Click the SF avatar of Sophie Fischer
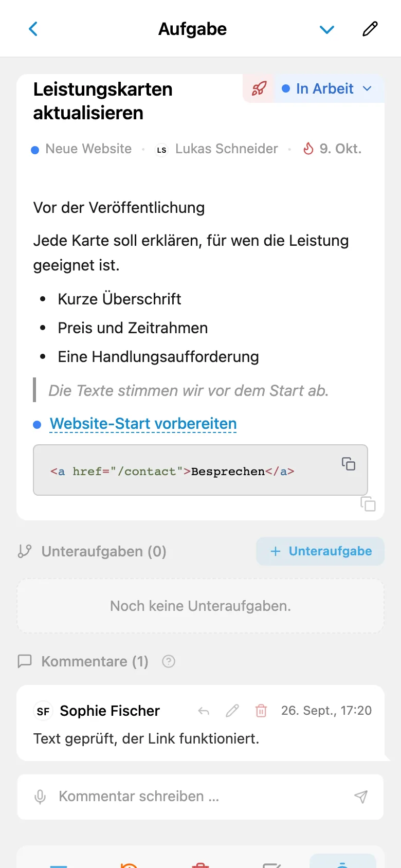The image size is (401, 868). click(x=43, y=711)
